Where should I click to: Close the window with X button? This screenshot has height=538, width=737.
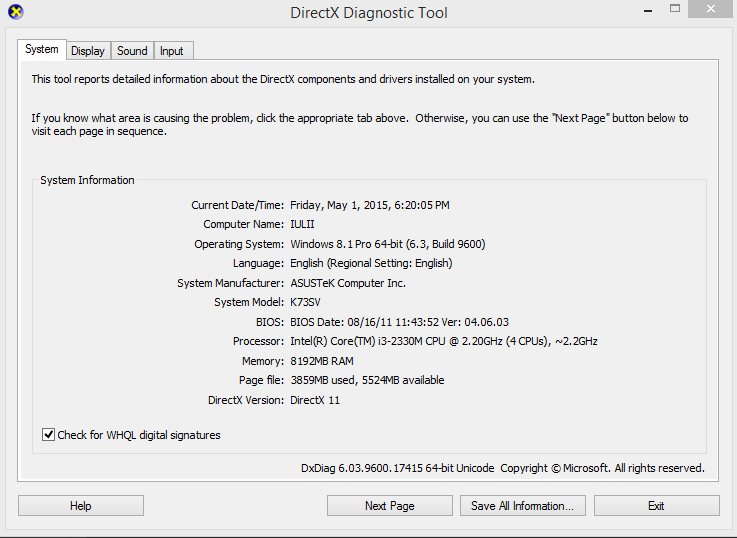(x=711, y=9)
